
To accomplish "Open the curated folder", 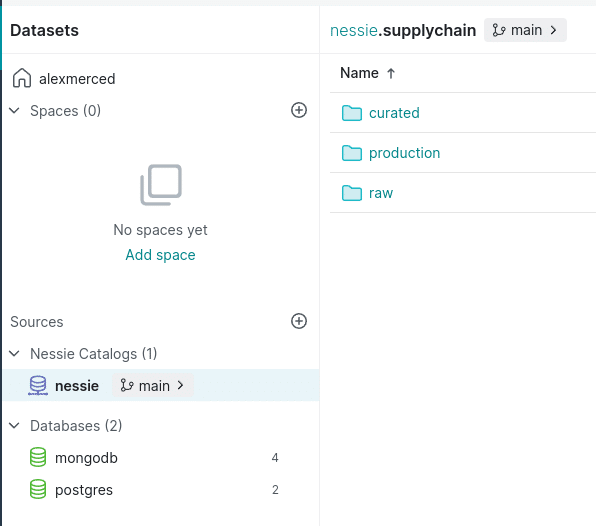I will coord(394,113).
